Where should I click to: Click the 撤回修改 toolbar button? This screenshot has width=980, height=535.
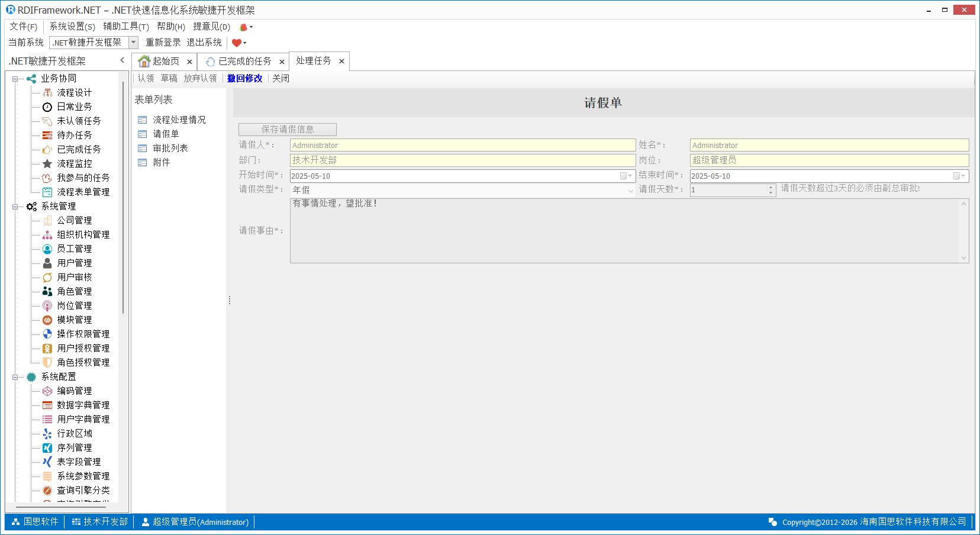click(244, 78)
